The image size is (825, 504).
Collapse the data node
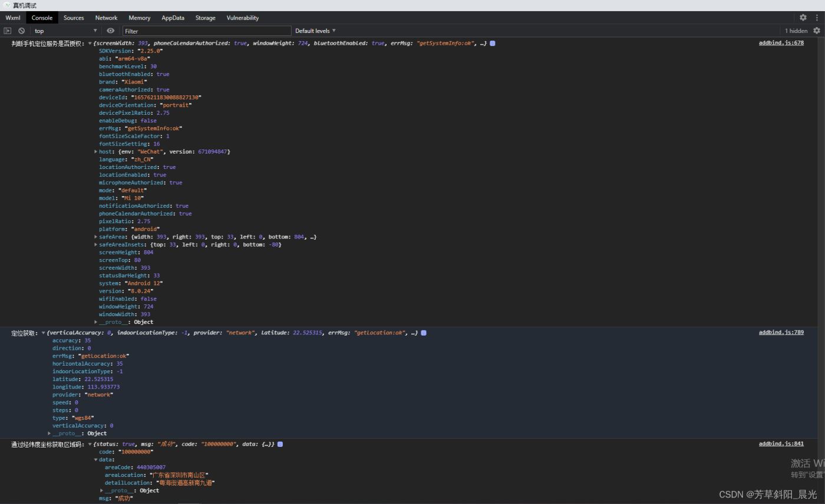(95, 460)
